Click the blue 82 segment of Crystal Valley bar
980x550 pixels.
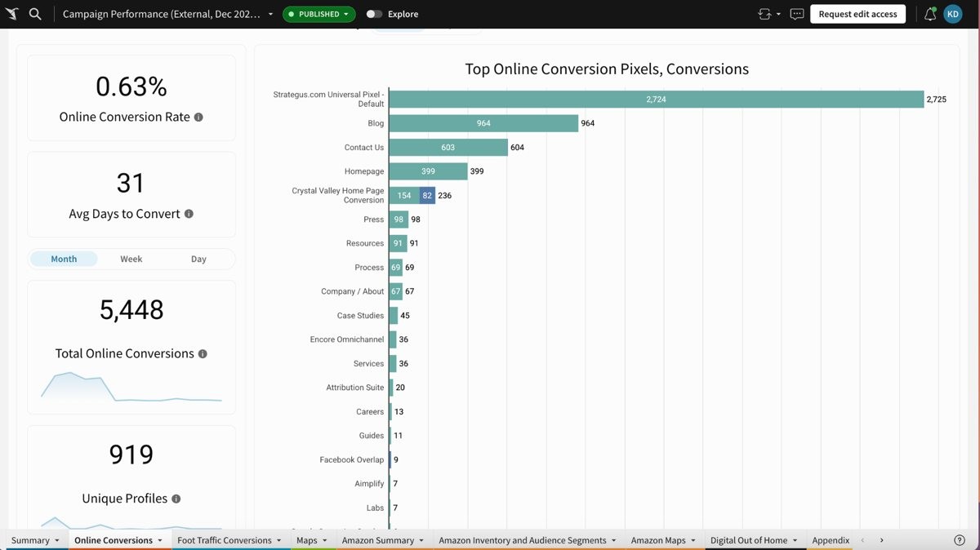427,196
